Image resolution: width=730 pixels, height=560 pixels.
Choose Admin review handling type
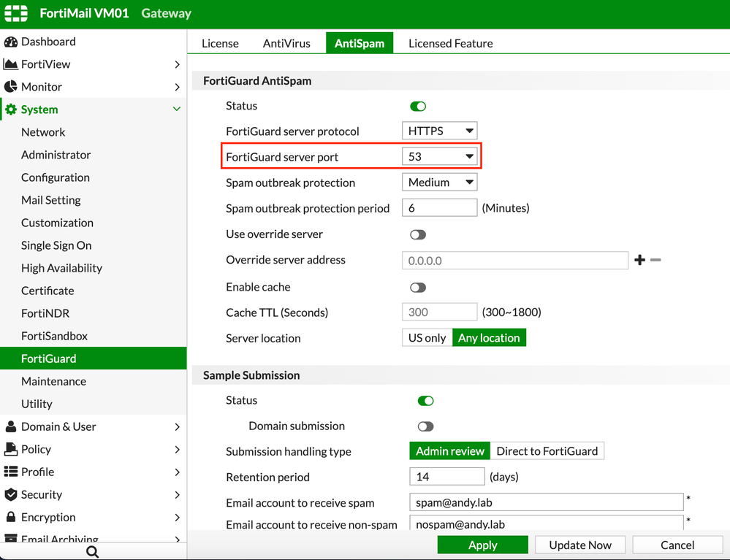click(x=449, y=451)
